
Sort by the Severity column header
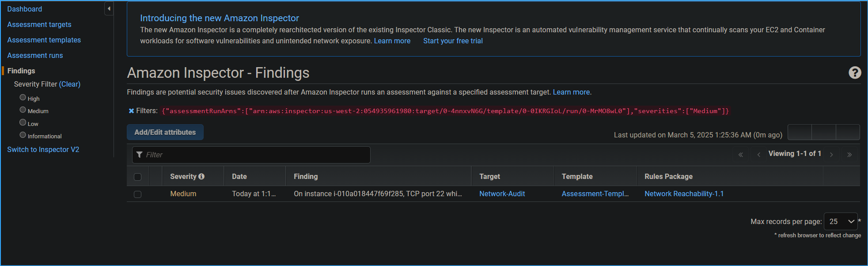pyautogui.click(x=183, y=176)
